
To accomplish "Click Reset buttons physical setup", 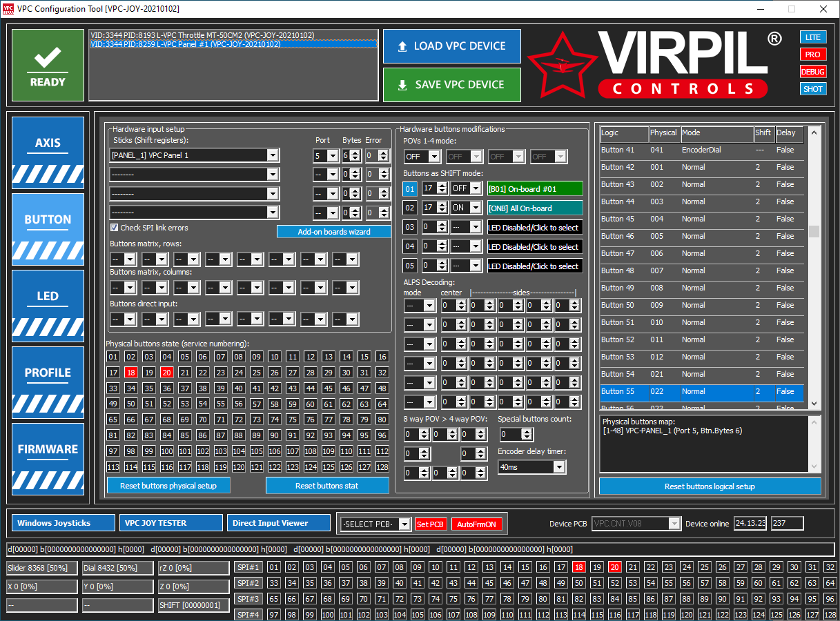I will coord(168,486).
